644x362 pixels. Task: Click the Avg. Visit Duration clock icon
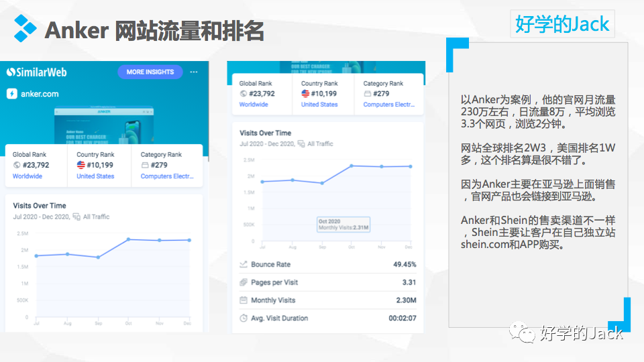tap(243, 318)
